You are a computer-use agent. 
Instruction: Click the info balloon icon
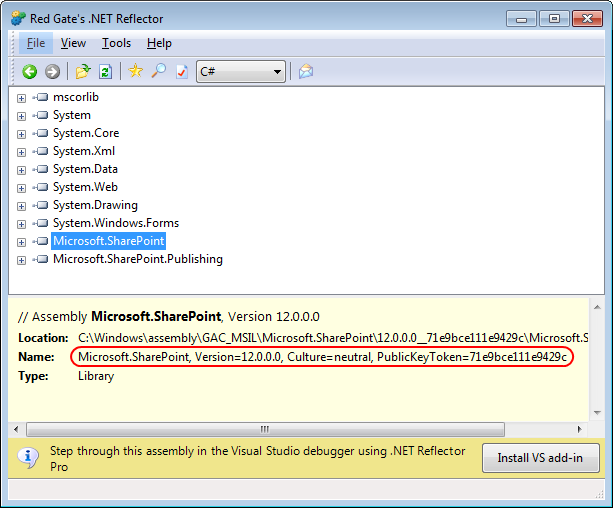click(28, 458)
